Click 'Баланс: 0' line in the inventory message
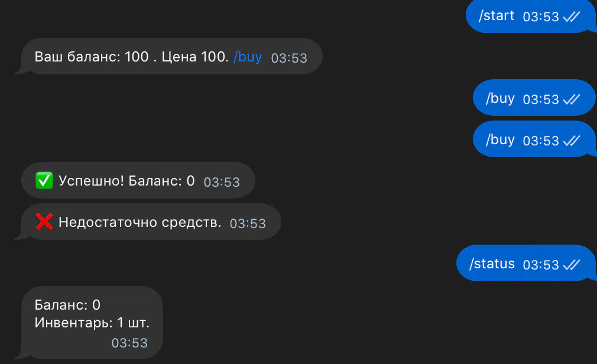Image resolution: width=597 pixels, height=364 pixels. coord(67,305)
